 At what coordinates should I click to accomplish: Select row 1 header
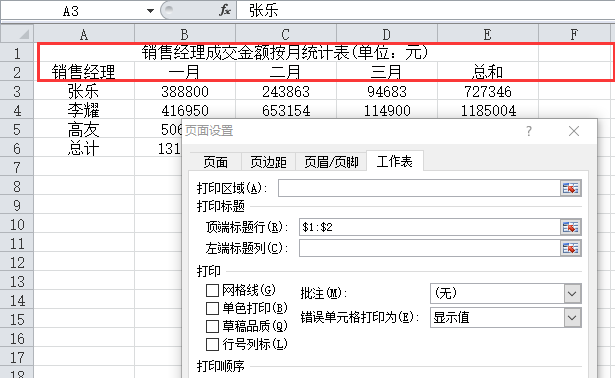pos(17,53)
